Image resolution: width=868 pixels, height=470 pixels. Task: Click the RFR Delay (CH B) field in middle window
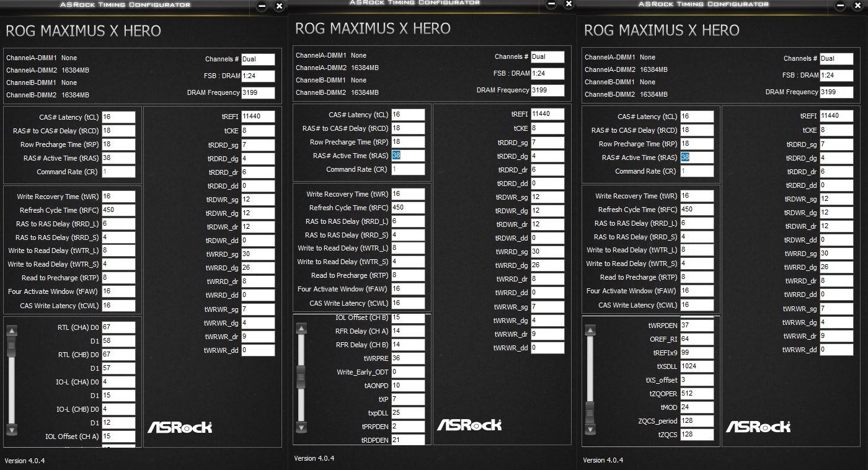(x=408, y=345)
